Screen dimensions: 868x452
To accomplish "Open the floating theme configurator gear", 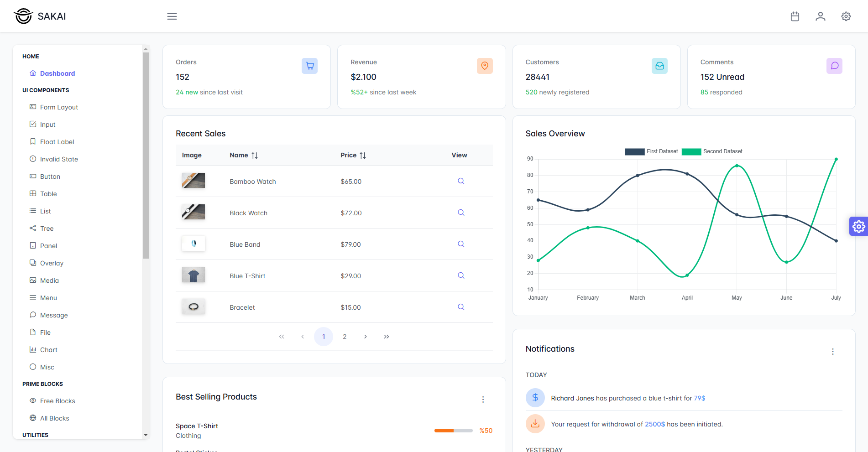I will 858,226.
